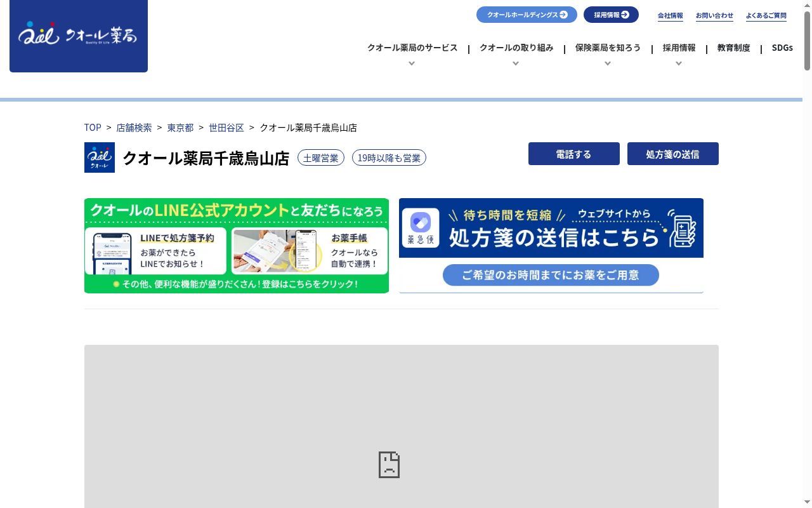Open 店舗検索 breadcrumb link
This screenshot has width=812, height=508.
coord(134,128)
